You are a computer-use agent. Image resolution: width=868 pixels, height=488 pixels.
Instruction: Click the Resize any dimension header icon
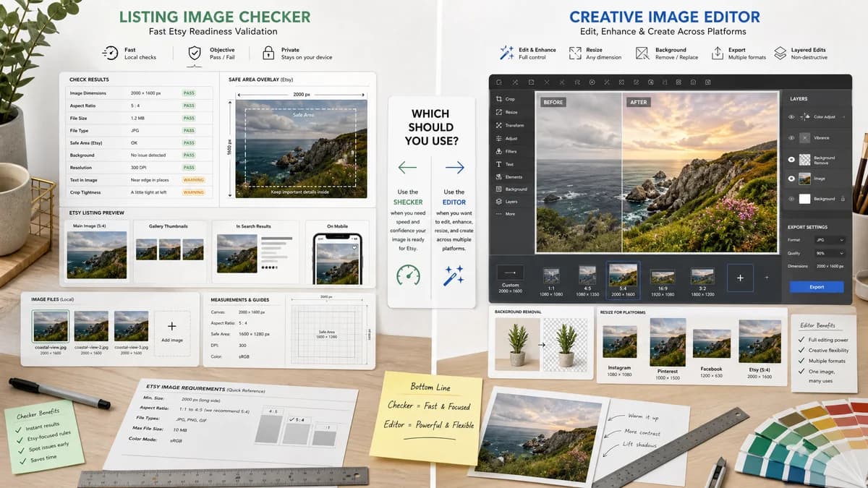[575, 53]
